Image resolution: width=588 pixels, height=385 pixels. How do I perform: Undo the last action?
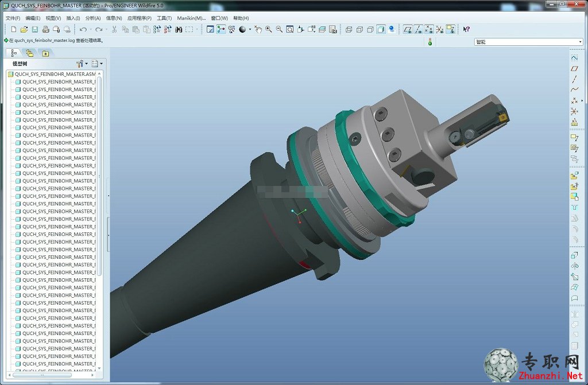tap(83, 29)
